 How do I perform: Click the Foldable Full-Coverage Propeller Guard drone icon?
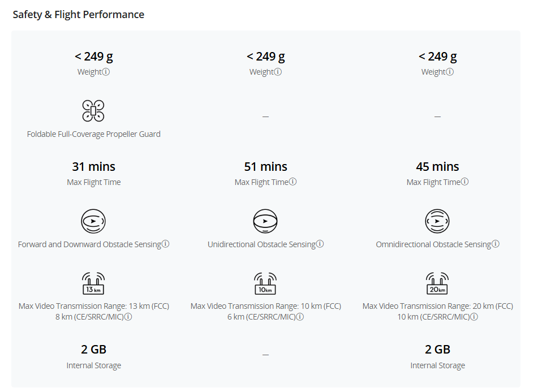93,111
